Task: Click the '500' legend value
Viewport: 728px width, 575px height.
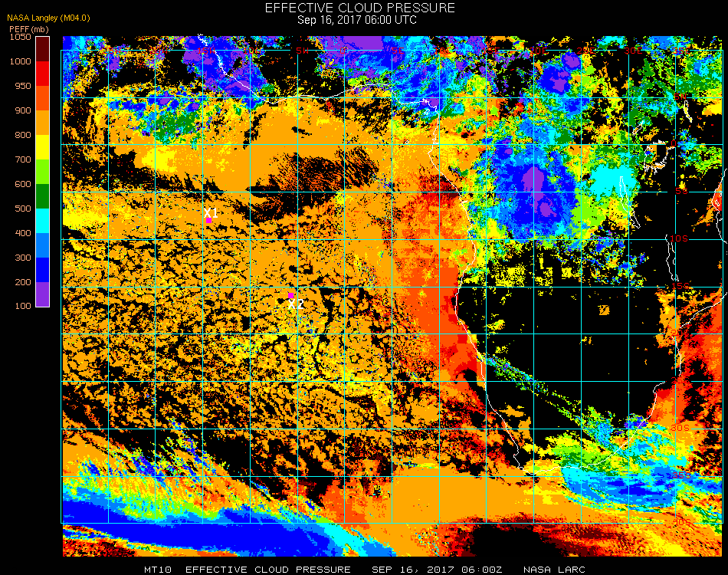Action: pyautogui.click(x=23, y=209)
